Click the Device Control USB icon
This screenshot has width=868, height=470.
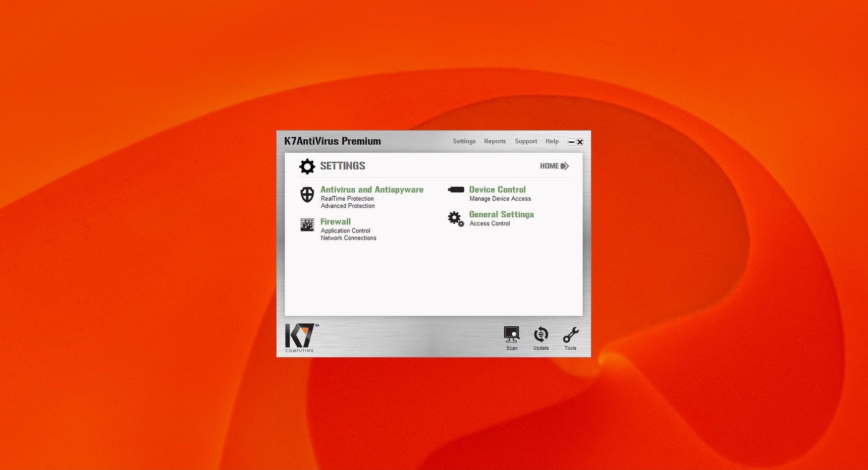tap(456, 190)
